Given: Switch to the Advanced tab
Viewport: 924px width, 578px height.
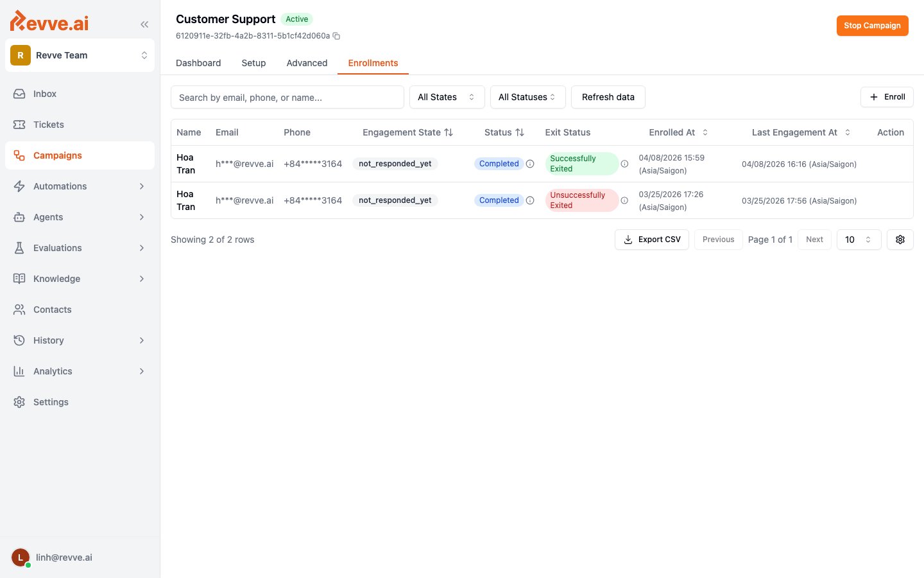Looking at the screenshot, I should (307, 63).
